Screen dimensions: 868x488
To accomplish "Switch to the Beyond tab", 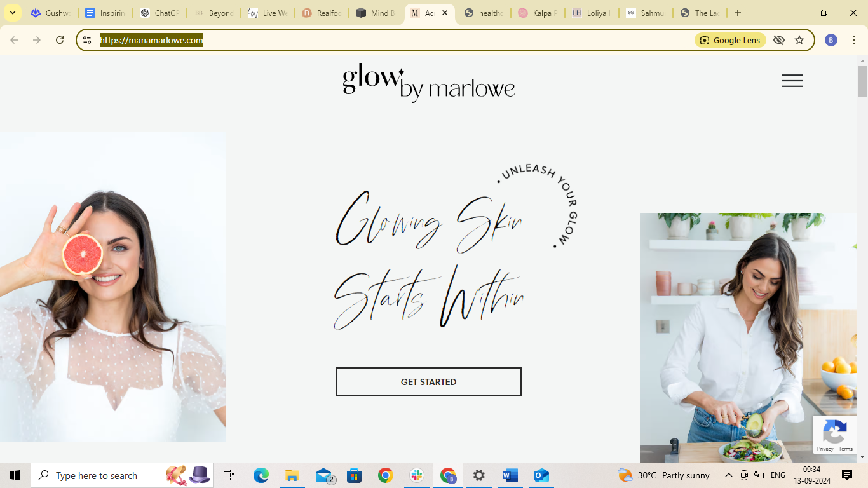I will 214,13.
